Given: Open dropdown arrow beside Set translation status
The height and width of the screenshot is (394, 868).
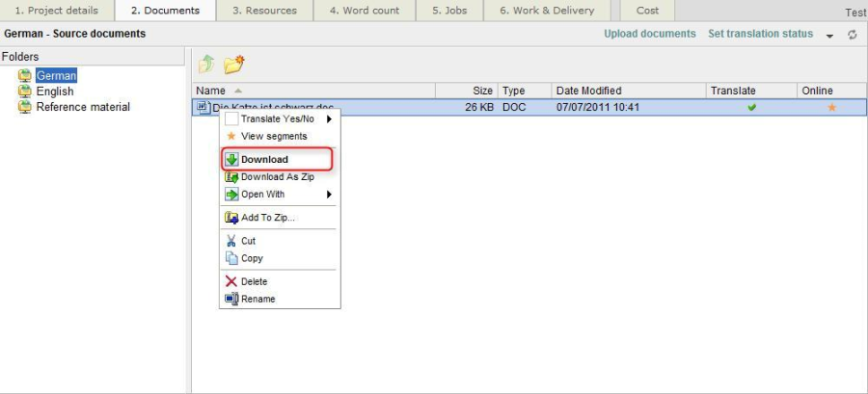Looking at the screenshot, I should coord(829,36).
